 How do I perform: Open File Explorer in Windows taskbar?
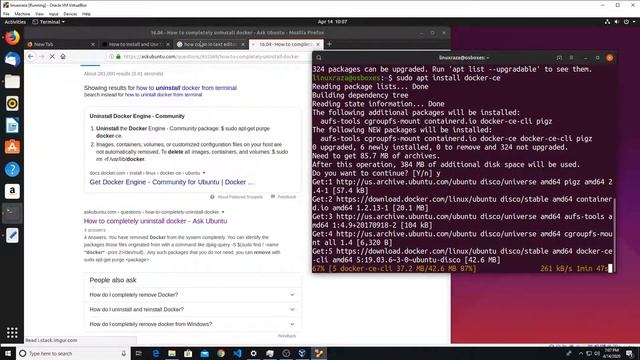click(x=172, y=353)
